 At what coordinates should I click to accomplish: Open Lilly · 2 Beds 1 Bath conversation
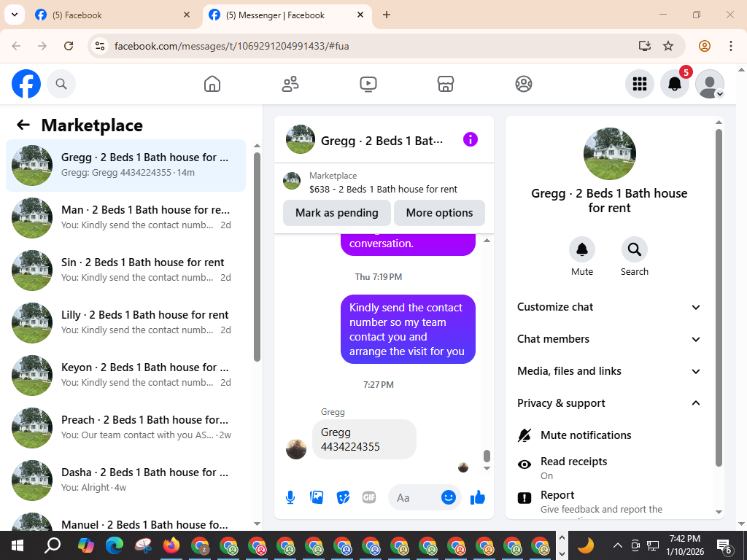tap(125, 322)
